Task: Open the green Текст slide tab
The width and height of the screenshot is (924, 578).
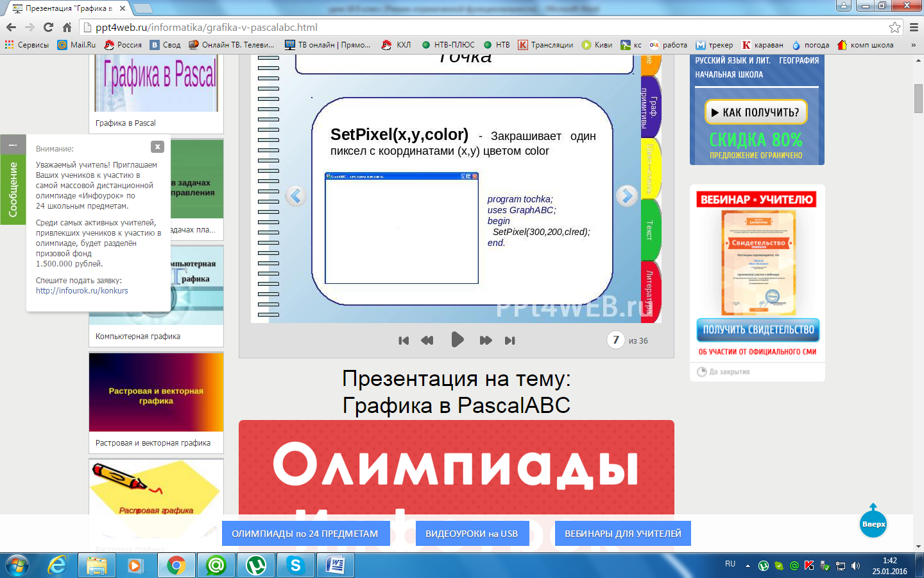Action: pos(650,230)
